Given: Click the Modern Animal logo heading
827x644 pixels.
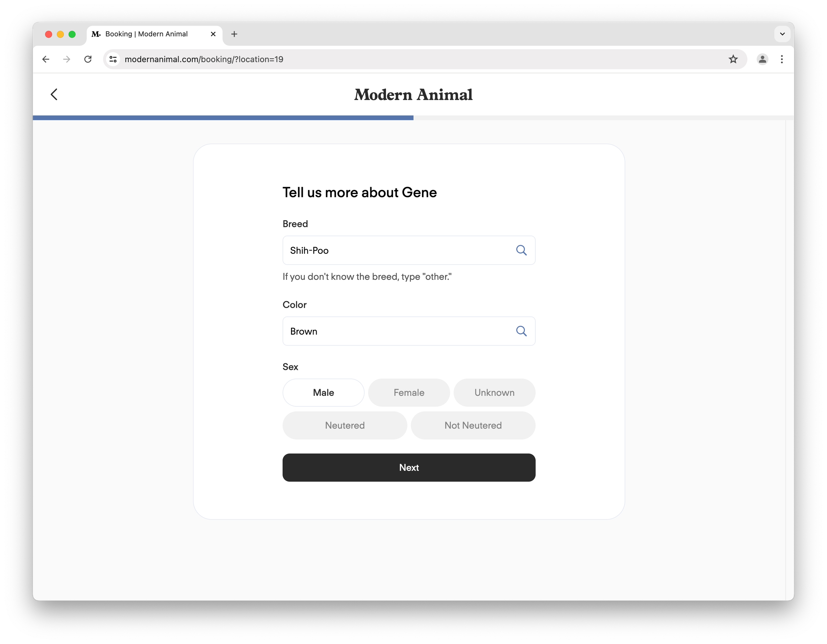Looking at the screenshot, I should [413, 95].
